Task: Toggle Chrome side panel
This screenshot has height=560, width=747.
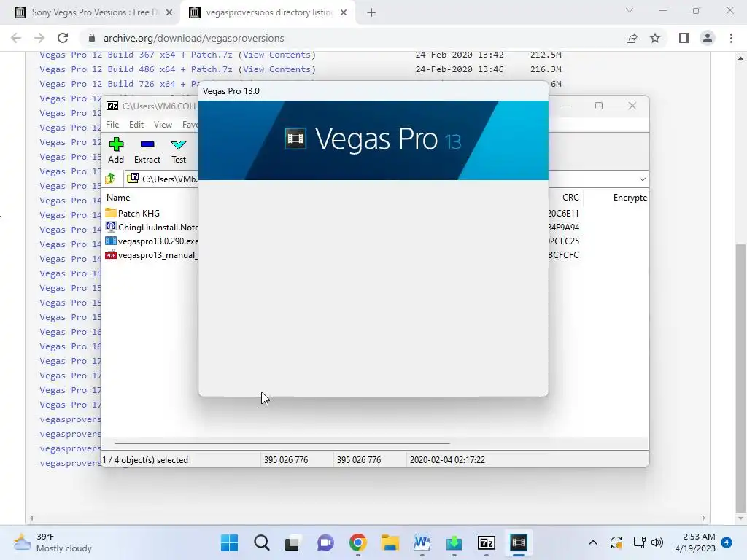Action: click(x=684, y=38)
